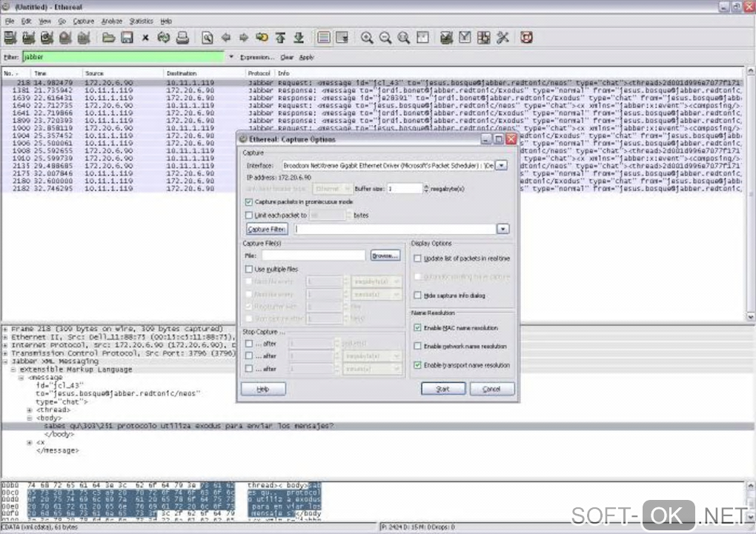756x534 pixels.
Task: Click the zoom 100% magnifier icon
Action: [x=403, y=38]
